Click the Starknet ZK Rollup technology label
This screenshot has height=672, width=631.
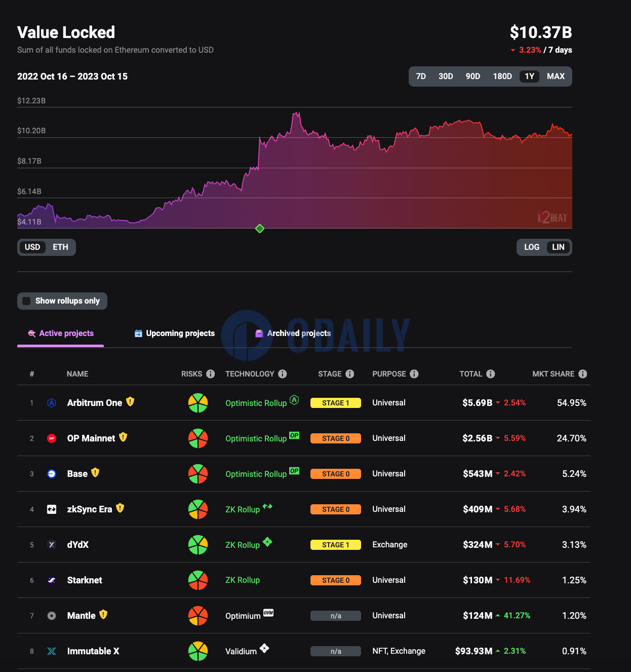[243, 580]
